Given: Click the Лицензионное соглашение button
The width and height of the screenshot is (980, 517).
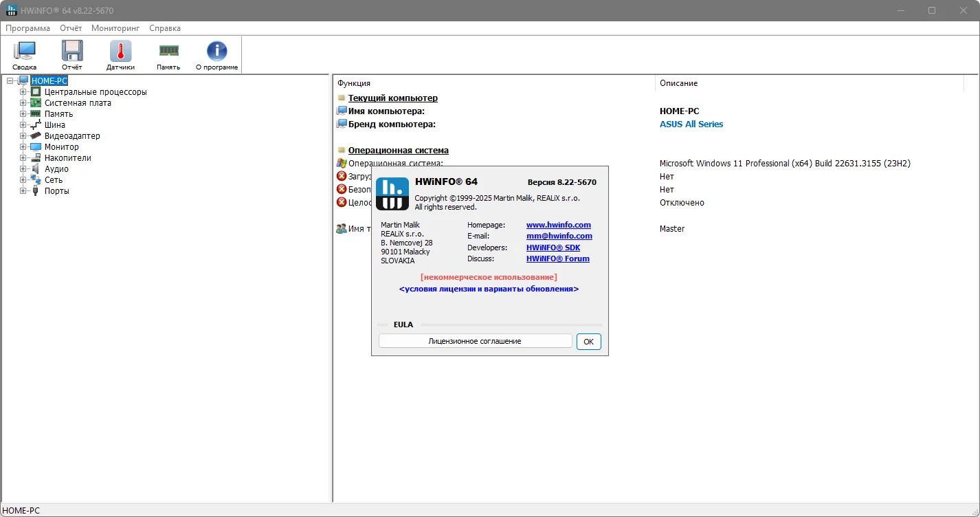Looking at the screenshot, I should 475,341.
